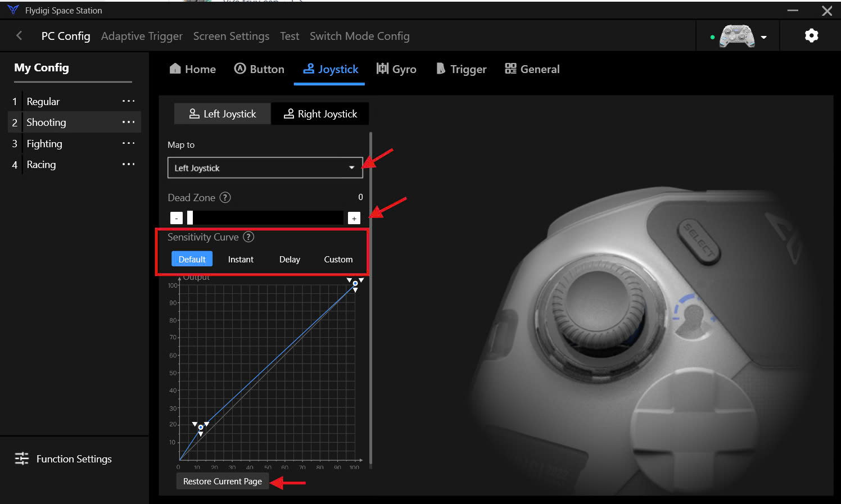Image resolution: width=841 pixels, height=504 pixels.
Task: Open the Gyro tab
Action: coord(396,69)
